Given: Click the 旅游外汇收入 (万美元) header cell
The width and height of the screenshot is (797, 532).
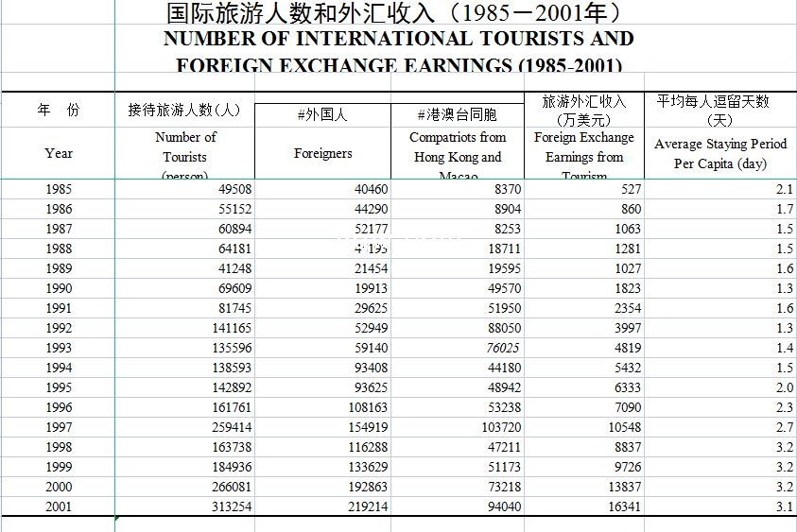Looking at the screenshot, I should [583, 110].
